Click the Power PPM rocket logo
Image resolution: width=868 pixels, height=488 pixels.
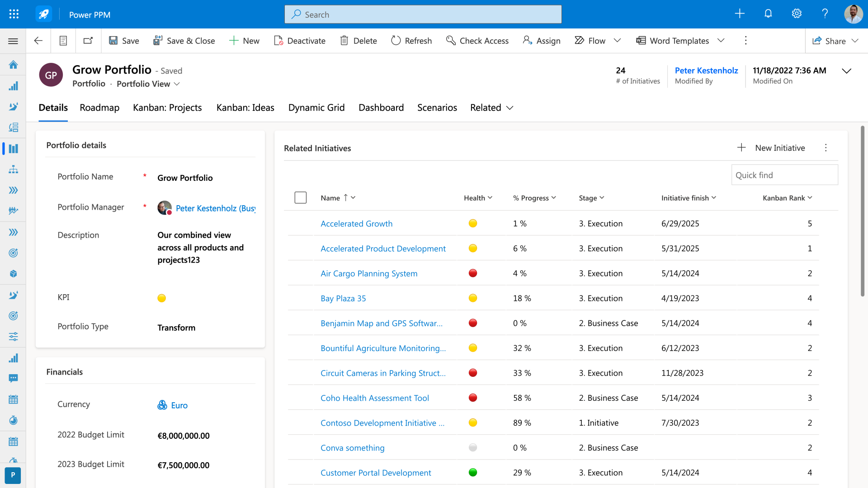pos(44,14)
